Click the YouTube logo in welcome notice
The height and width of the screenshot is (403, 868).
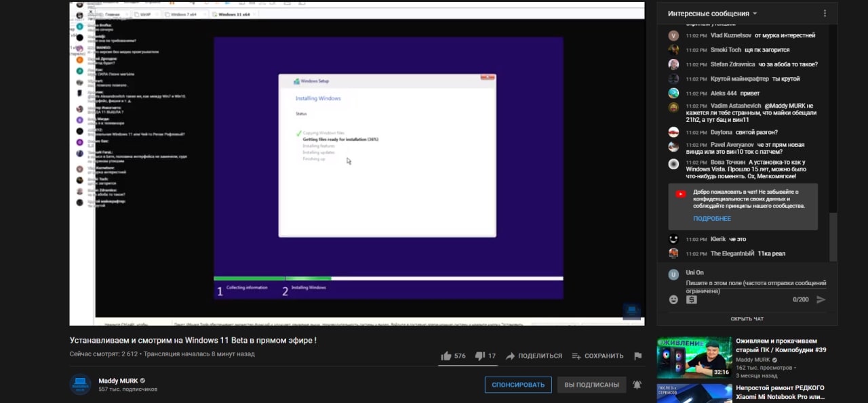click(681, 194)
